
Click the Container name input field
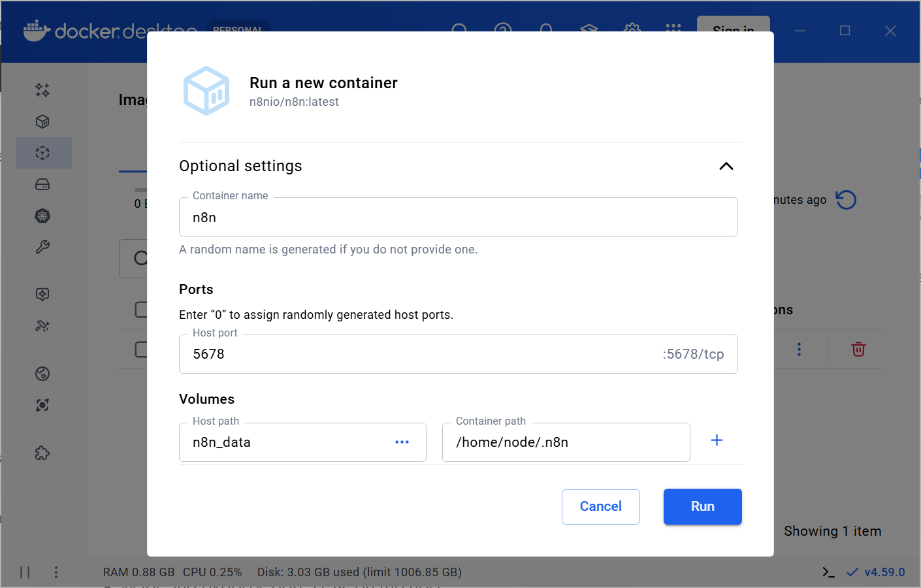pos(459,217)
